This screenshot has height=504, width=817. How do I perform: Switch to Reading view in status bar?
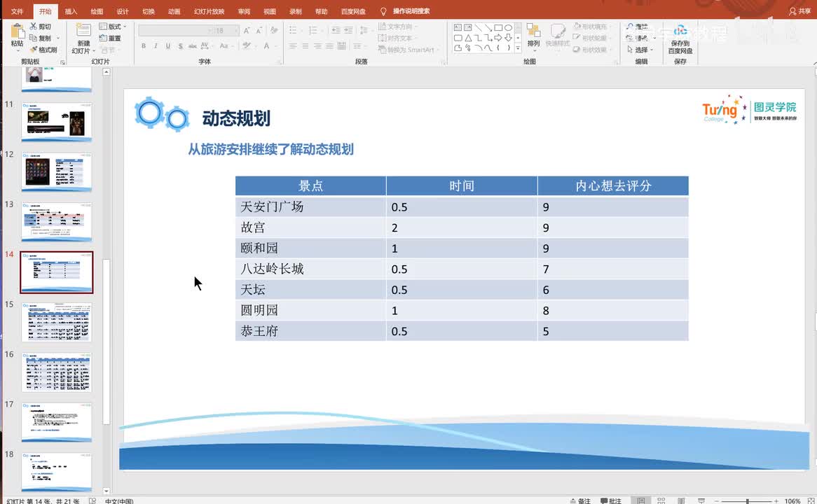pyautogui.click(x=681, y=500)
